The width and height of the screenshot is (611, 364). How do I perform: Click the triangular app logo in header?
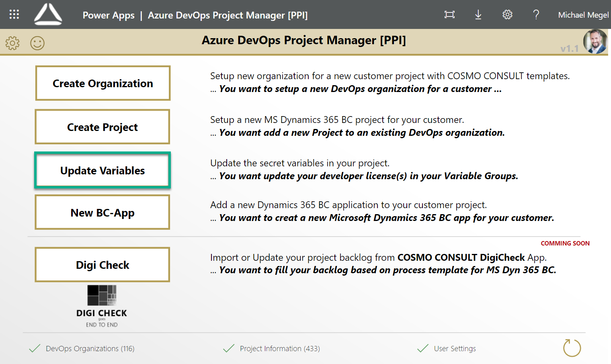pyautogui.click(x=48, y=14)
